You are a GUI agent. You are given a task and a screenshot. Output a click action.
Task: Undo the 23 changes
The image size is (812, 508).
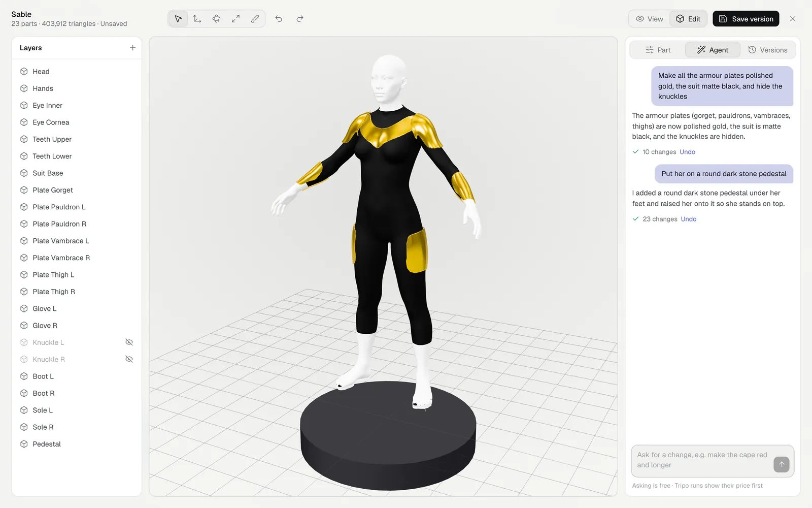pos(689,219)
